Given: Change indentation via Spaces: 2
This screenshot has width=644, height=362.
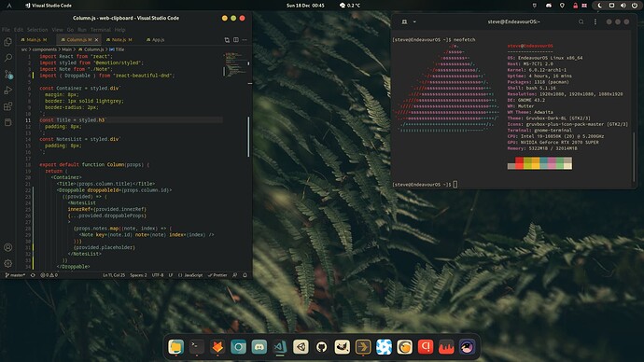Looking at the screenshot, I should [x=138, y=275].
